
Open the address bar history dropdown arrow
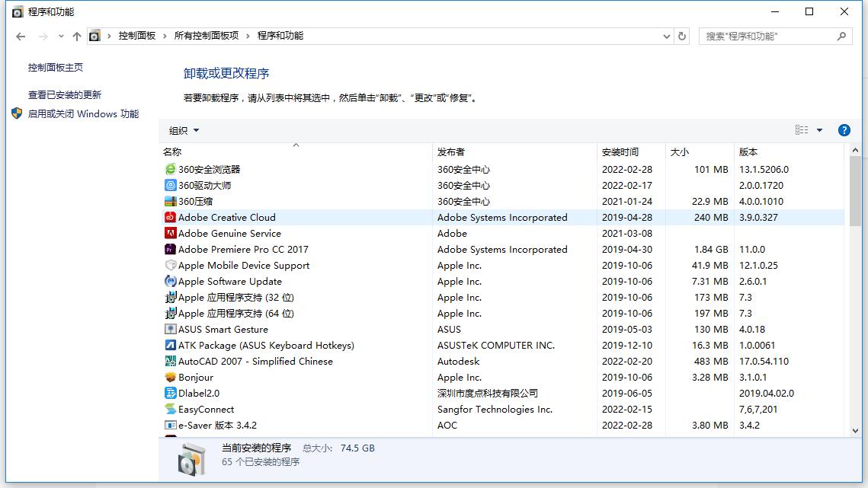coord(666,36)
